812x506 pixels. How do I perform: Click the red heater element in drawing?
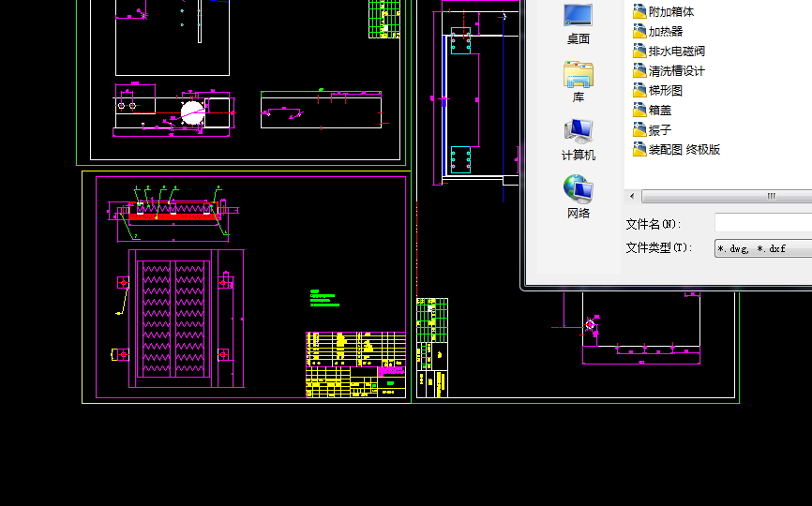click(x=173, y=216)
